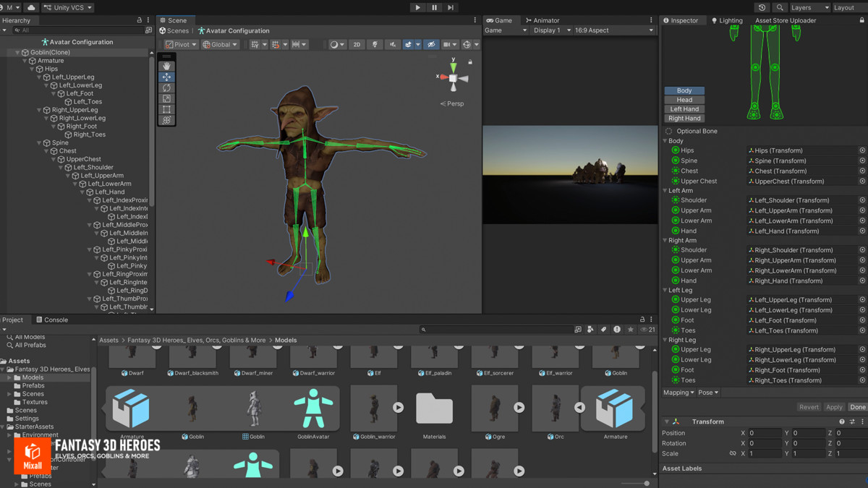Open the Layout dropdown
Viewport: 868px width, 488px height.
pyautogui.click(x=848, y=7)
